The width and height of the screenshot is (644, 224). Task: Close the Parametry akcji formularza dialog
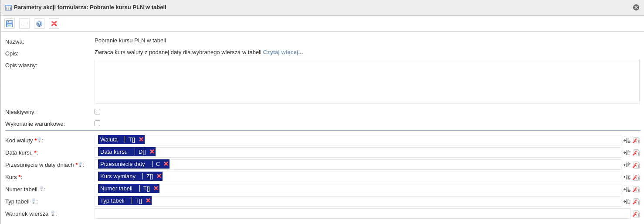point(636,7)
